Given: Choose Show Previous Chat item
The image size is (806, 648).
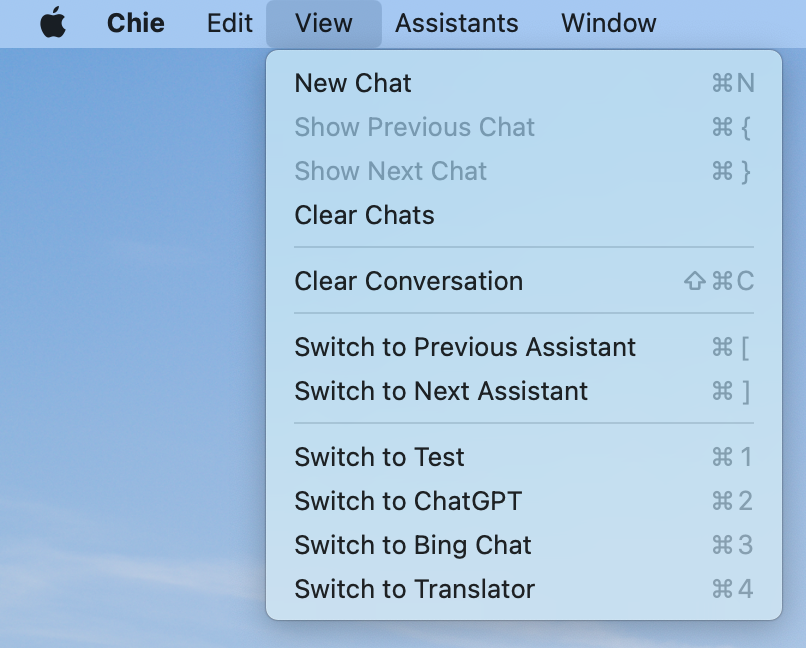Looking at the screenshot, I should (x=524, y=127).
